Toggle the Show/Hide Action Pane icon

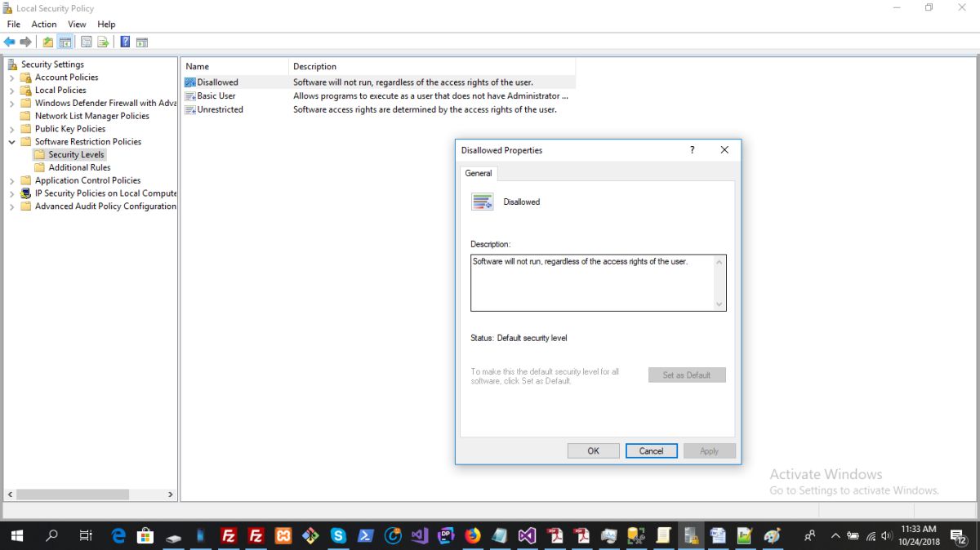[x=141, y=42]
